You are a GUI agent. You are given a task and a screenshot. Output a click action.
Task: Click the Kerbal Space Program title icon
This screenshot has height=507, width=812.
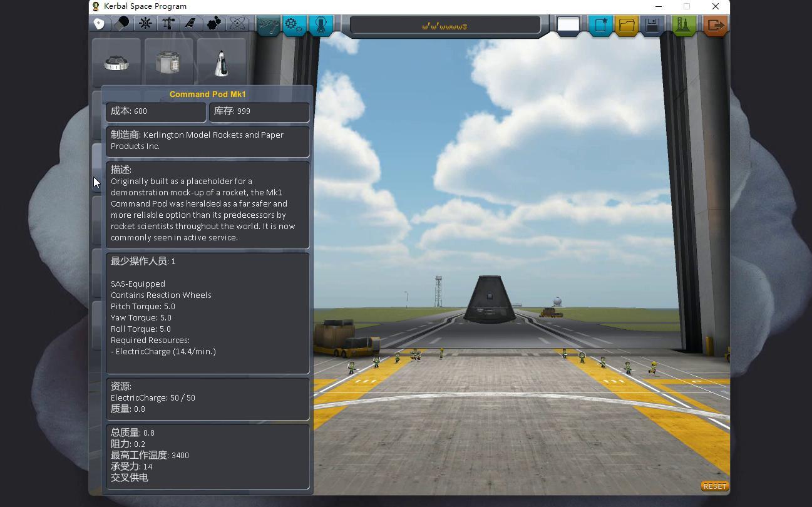pyautogui.click(x=96, y=6)
